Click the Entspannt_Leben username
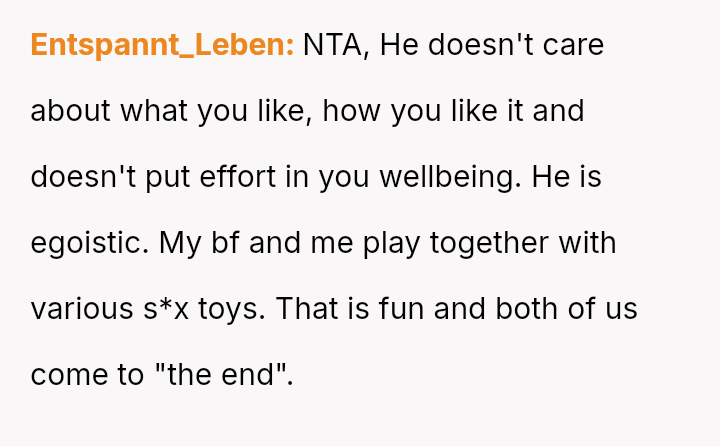Image resolution: width=720 pixels, height=446 pixels. point(162,45)
